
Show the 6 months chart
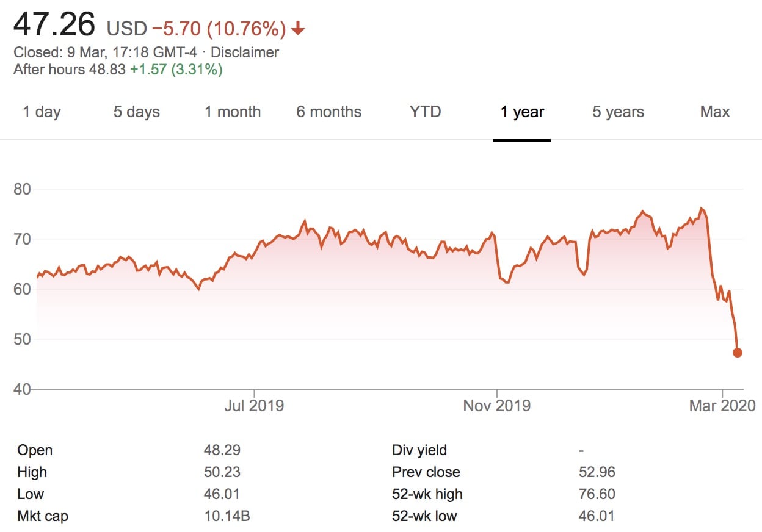[328, 112]
